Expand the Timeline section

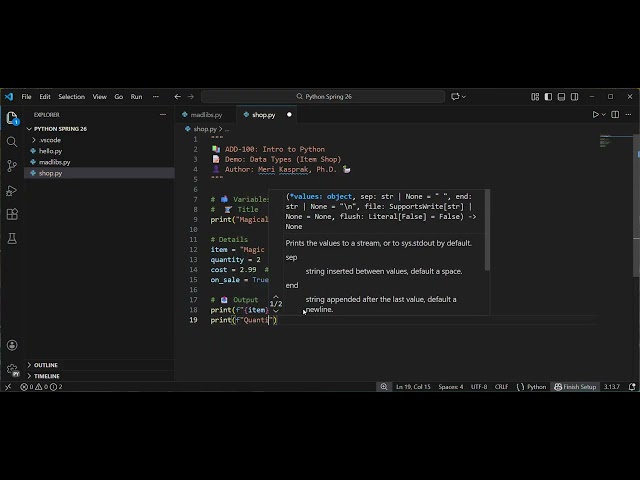[x=47, y=376]
